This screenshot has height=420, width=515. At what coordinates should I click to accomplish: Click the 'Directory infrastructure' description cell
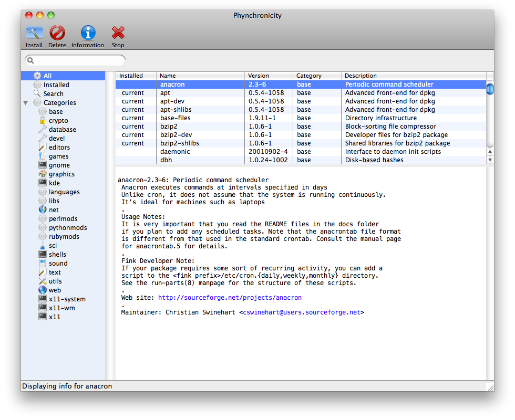(x=381, y=118)
